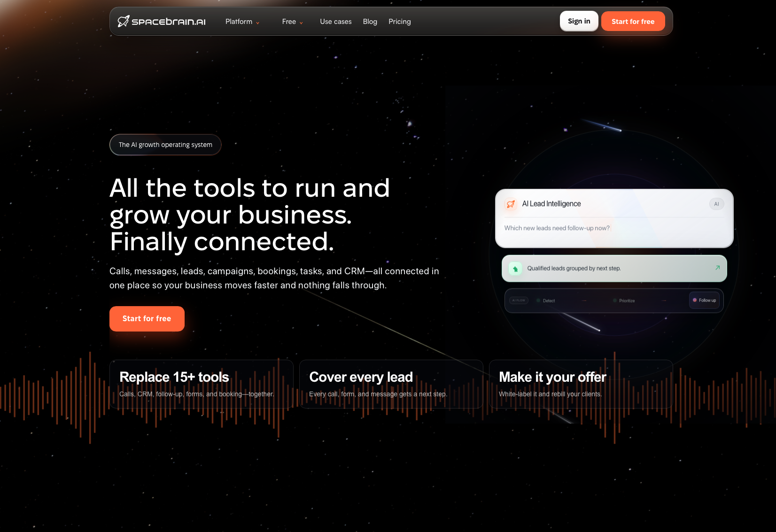
Task: Select the Prioritize flow step
Action: pyautogui.click(x=624, y=301)
